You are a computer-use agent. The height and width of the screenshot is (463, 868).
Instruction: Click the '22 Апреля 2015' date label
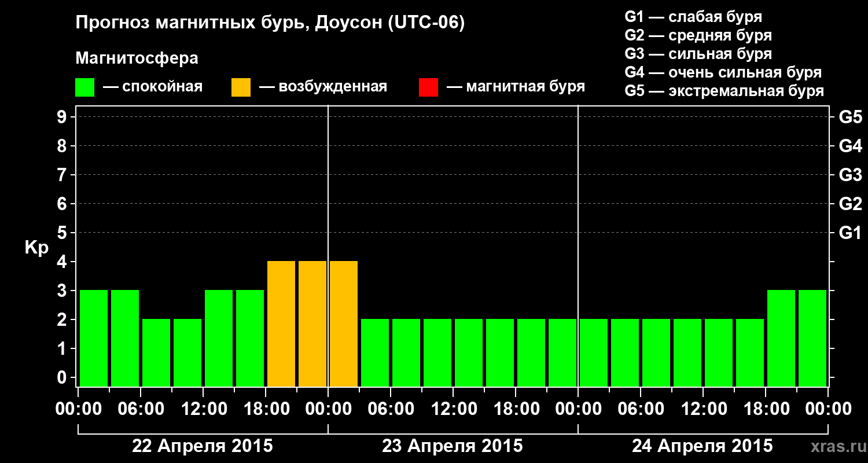point(203,446)
